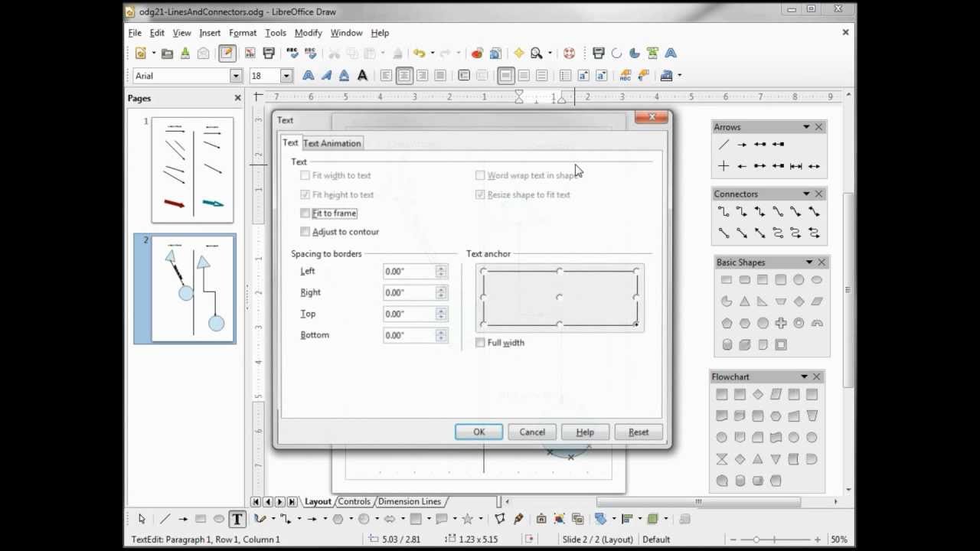Open the zoom tool dropdown arrow
The width and height of the screenshot is (980, 551).
click(x=550, y=54)
